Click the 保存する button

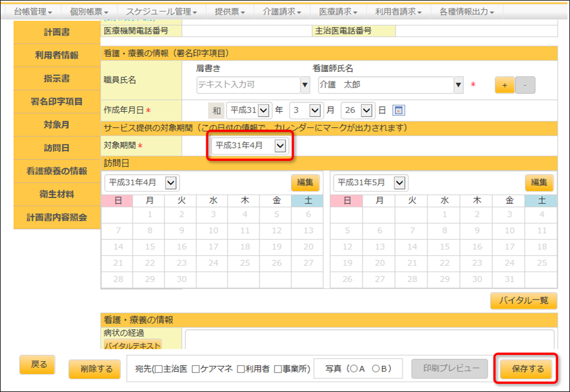(x=526, y=369)
